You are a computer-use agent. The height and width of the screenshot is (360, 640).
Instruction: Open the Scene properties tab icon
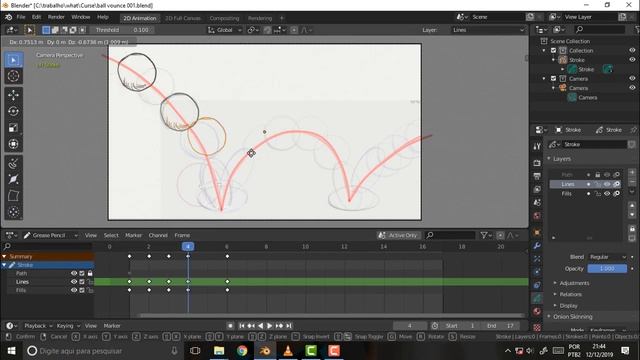click(537, 203)
